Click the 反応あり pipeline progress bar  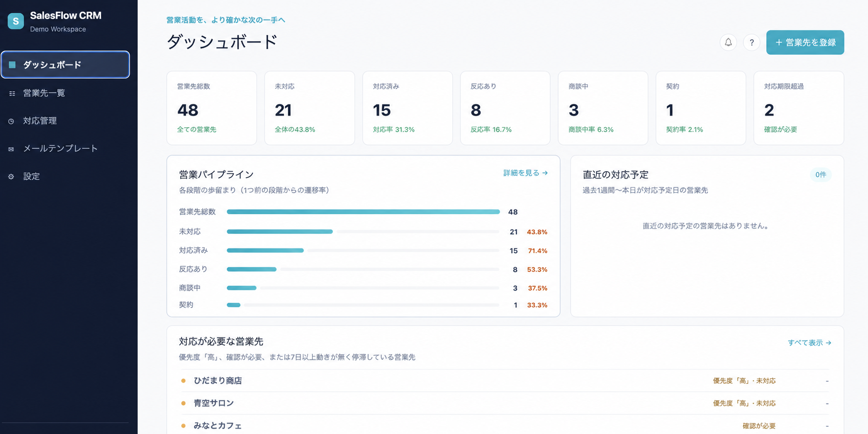coord(363,269)
